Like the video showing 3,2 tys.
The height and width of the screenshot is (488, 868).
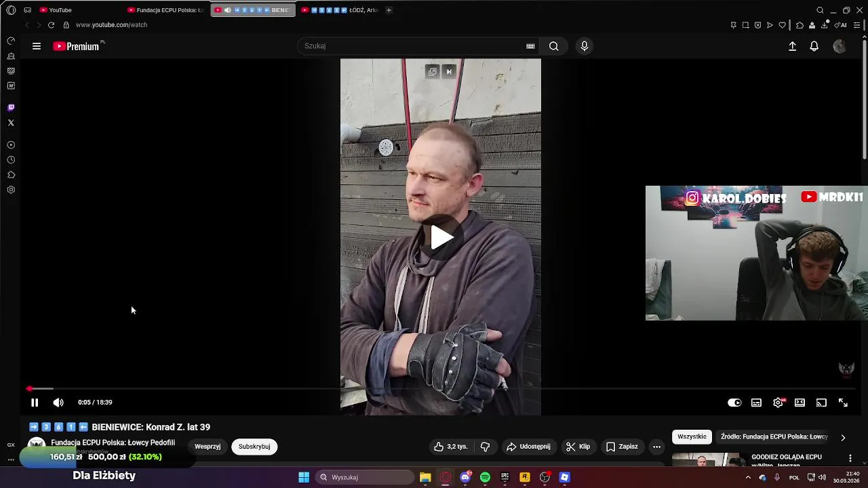[451, 447]
